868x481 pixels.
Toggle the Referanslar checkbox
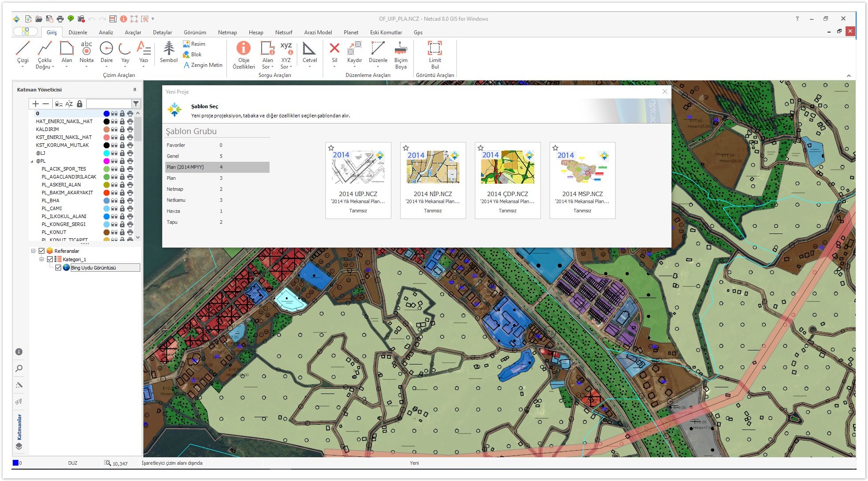pyautogui.click(x=42, y=251)
